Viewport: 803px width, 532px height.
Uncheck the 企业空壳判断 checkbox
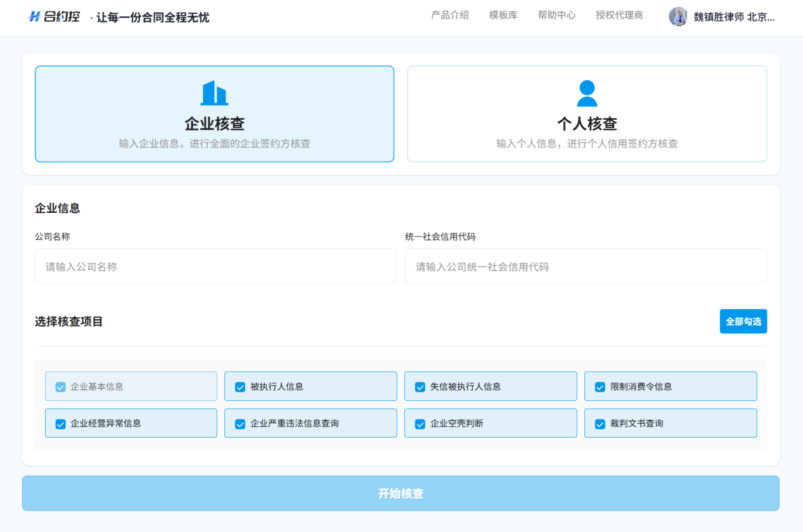(x=420, y=424)
